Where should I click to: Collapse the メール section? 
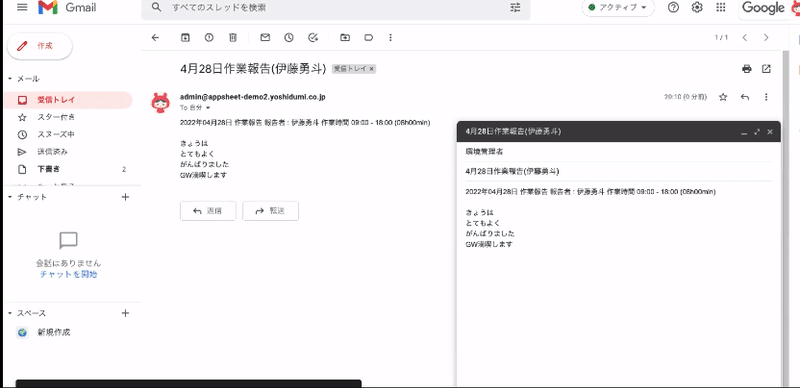coord(10,79)
